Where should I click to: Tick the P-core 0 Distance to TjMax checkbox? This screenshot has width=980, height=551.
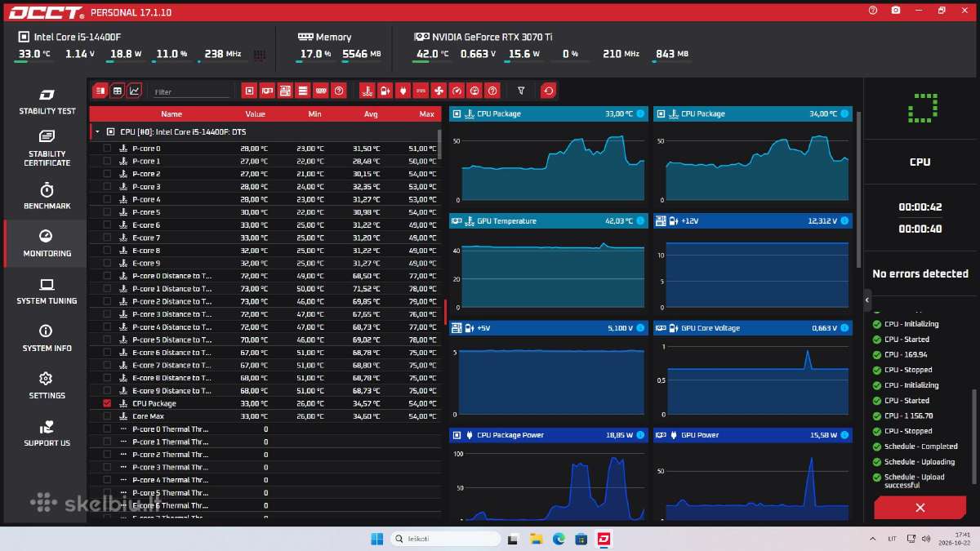pyautogui.click(x=107, y=276)
